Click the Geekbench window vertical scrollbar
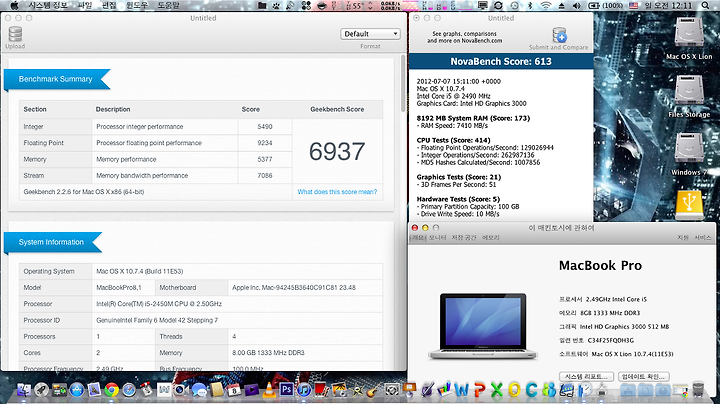This screenshot has width=720, height=404. (403, 83)
